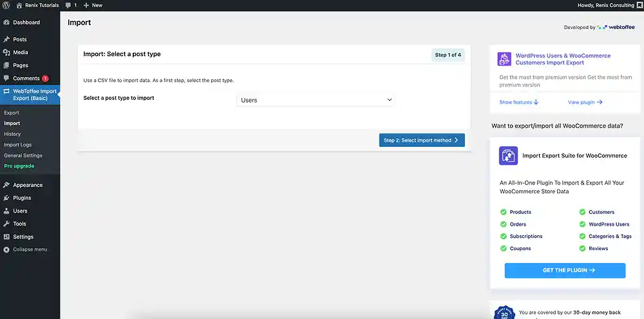Open WordPress Users & WooCommerce Customers link

(x=563, y=59)
